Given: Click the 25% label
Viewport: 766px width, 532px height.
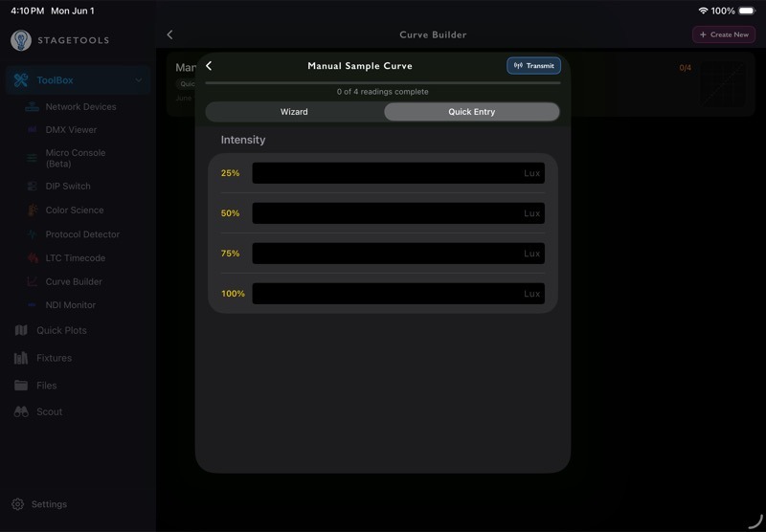Looking at the screenshot, I should (x=230, y=173).
